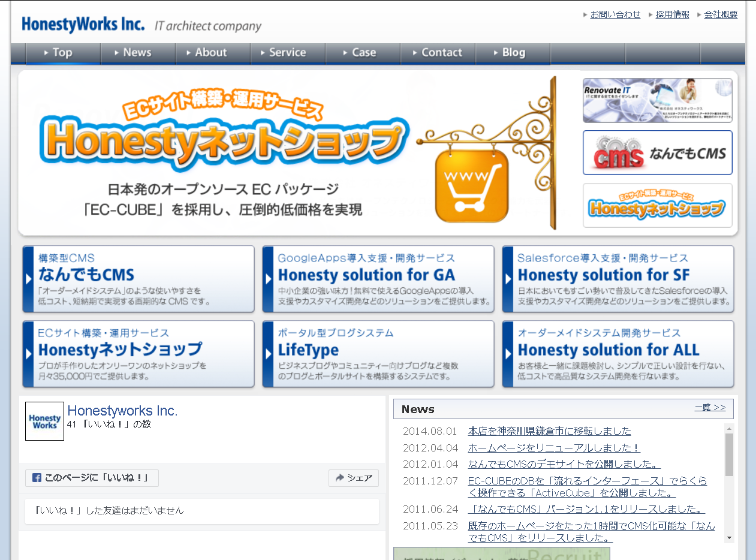This screenshot has width=756, height=560.
Task: Click the 「いいね！」した友達はまだいません text
Action: coord(109,511)
